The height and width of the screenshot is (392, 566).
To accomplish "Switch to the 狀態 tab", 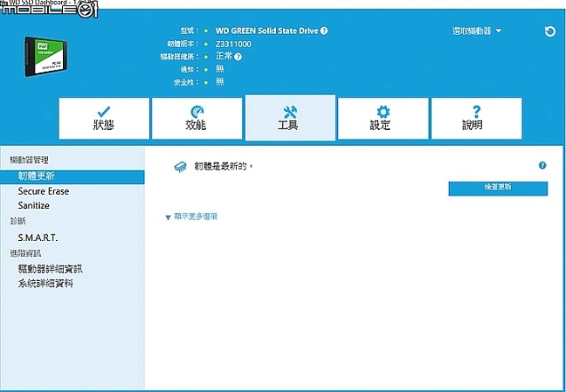I will [x=104, y=118].
